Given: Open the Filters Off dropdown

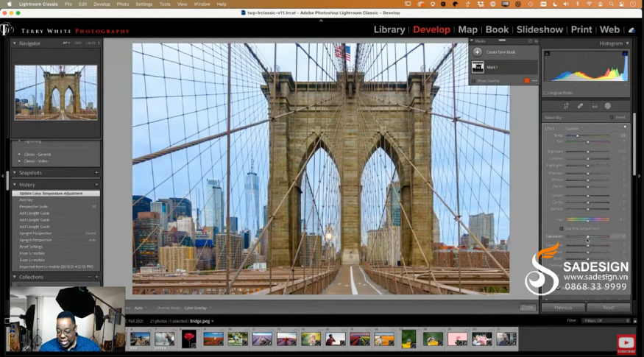Looking at the screenshot, I should tap(606, 321).
